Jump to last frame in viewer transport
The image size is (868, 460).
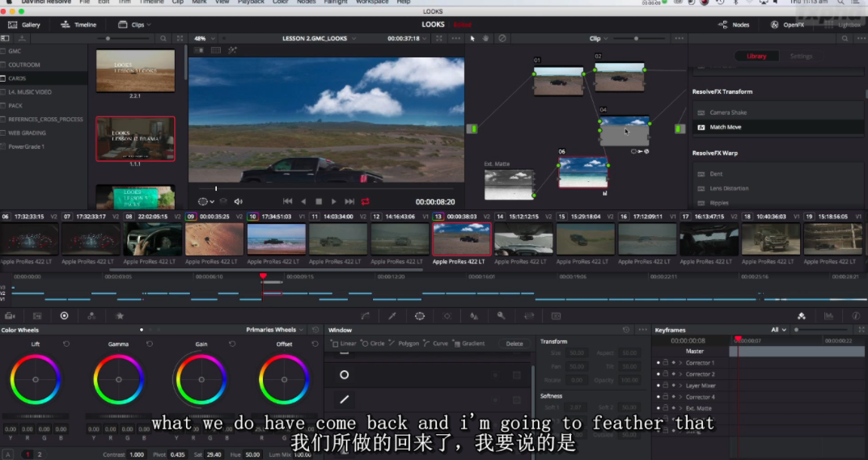349,201
